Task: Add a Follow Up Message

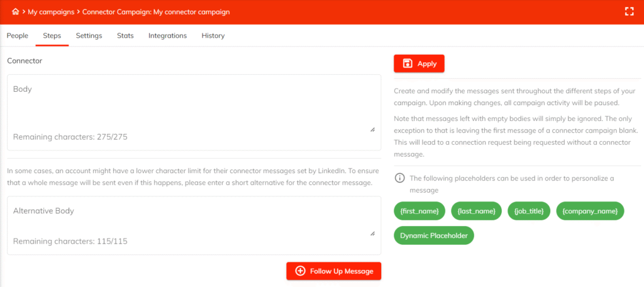Action: 333,271
